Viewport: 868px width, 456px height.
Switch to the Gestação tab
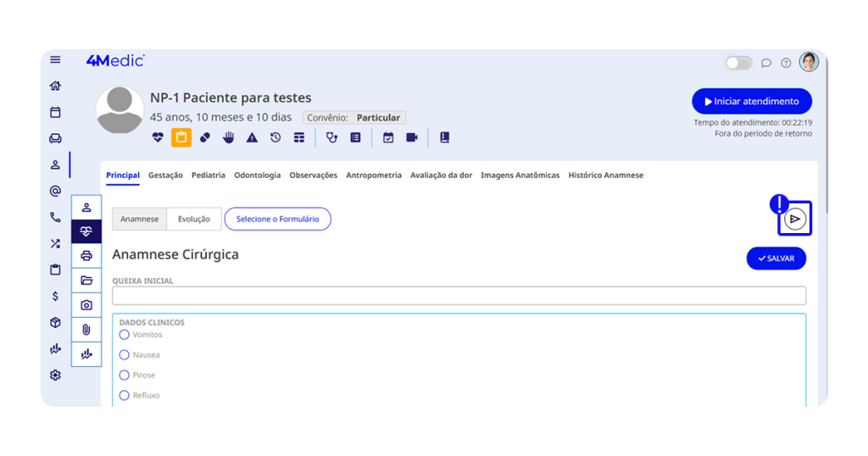coord(165,175)
